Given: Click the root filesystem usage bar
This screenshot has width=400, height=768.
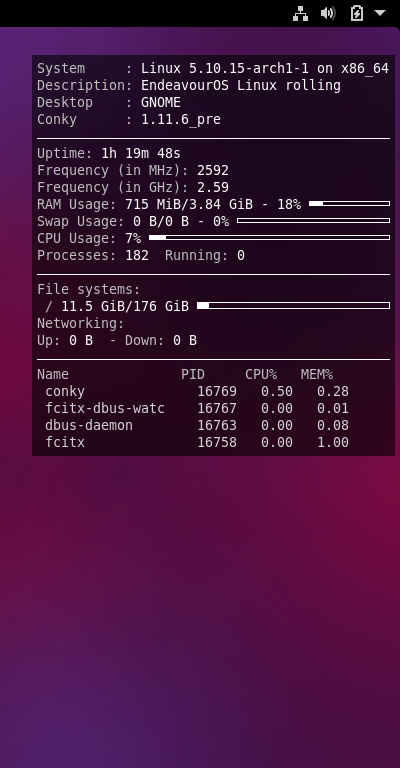Looking at the screenshot, I should (293, 306).
